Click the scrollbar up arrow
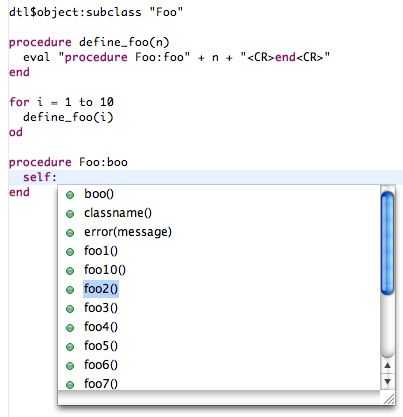Viewport: 403px width, 417px height. (x=387, y=366)
